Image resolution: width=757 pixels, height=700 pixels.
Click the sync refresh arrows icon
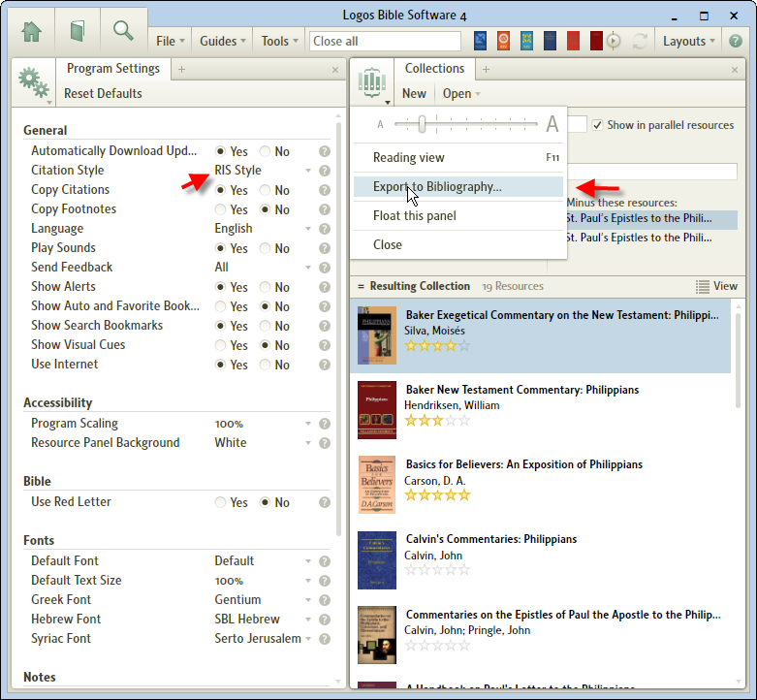pyautogui.click(x=640, y=41)
